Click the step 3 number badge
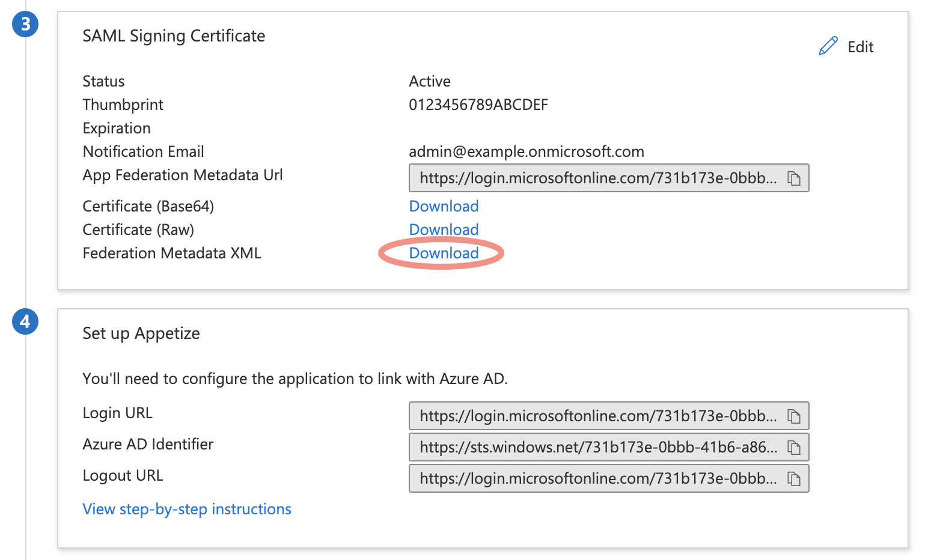This screenshot has height=560, width=928. (25, 24)
